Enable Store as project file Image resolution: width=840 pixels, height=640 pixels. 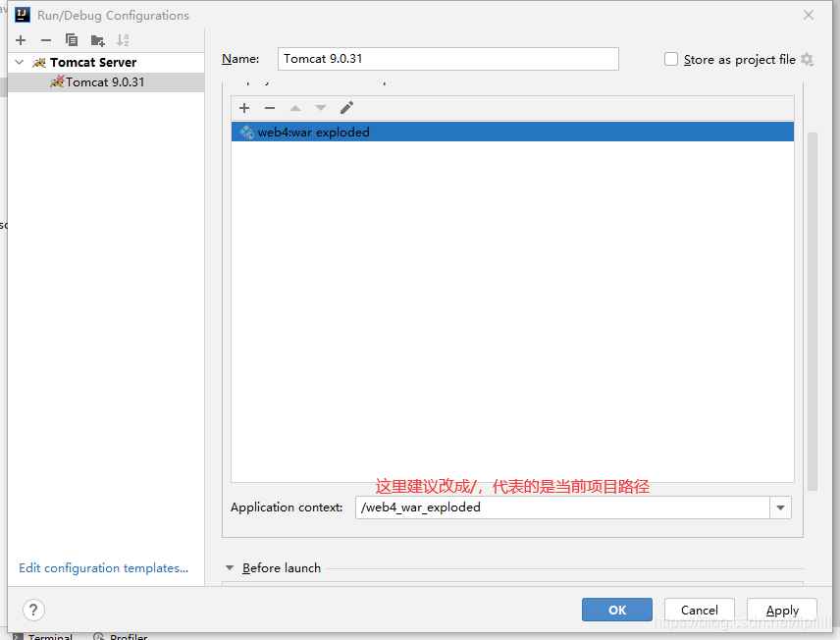pyautogui.click(x=670, y=59)
